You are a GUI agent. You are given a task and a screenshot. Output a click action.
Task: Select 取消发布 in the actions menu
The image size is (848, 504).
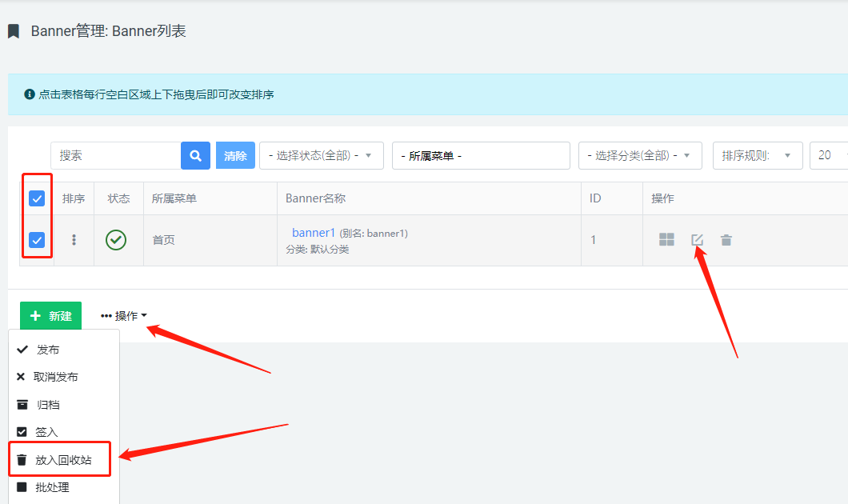pyautogui.click(x=55, y=377)
